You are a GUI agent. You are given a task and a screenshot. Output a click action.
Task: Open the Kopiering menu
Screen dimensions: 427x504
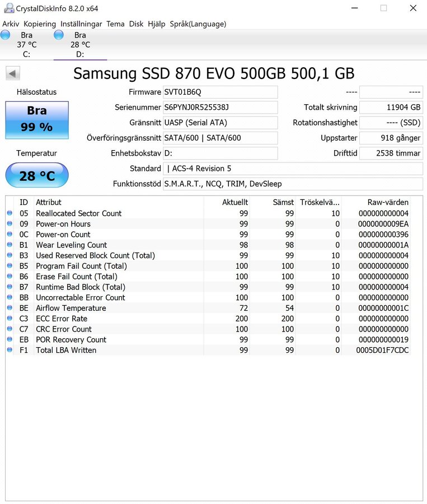[x=40, y=24]
